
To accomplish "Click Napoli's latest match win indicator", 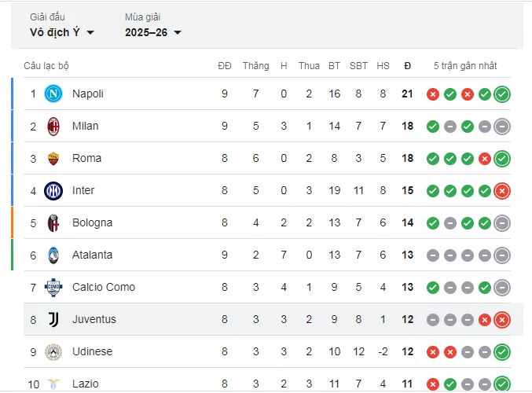I will [502, 94].
